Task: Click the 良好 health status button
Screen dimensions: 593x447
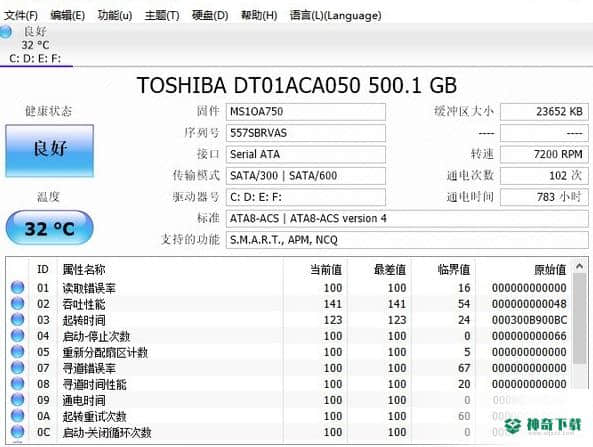Action: click(50, 151)
